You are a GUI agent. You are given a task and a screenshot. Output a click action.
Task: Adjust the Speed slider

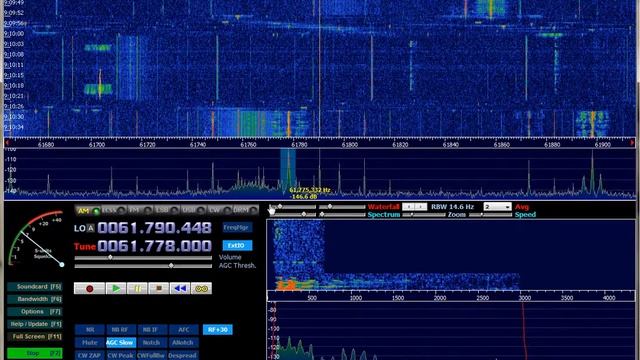coord(491,215)
